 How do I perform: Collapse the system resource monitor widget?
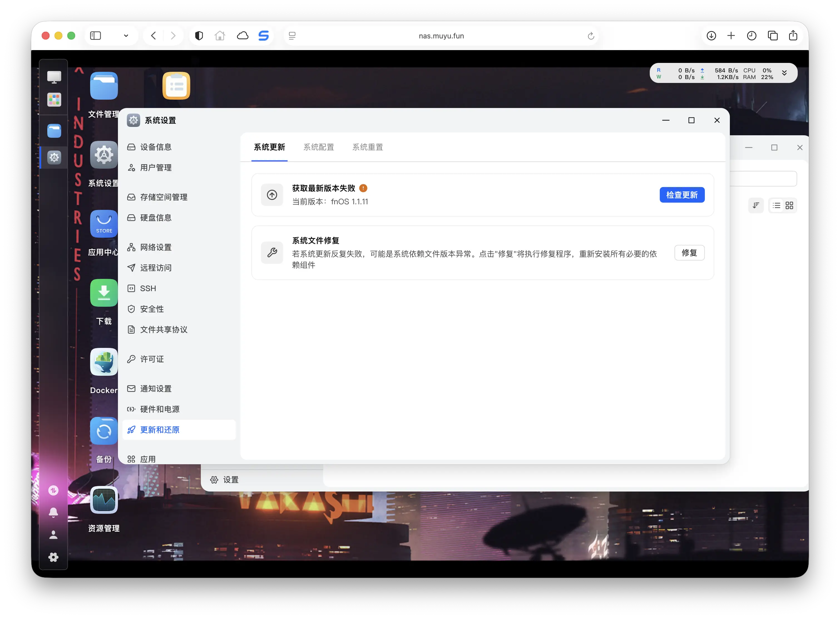(785, 73)
